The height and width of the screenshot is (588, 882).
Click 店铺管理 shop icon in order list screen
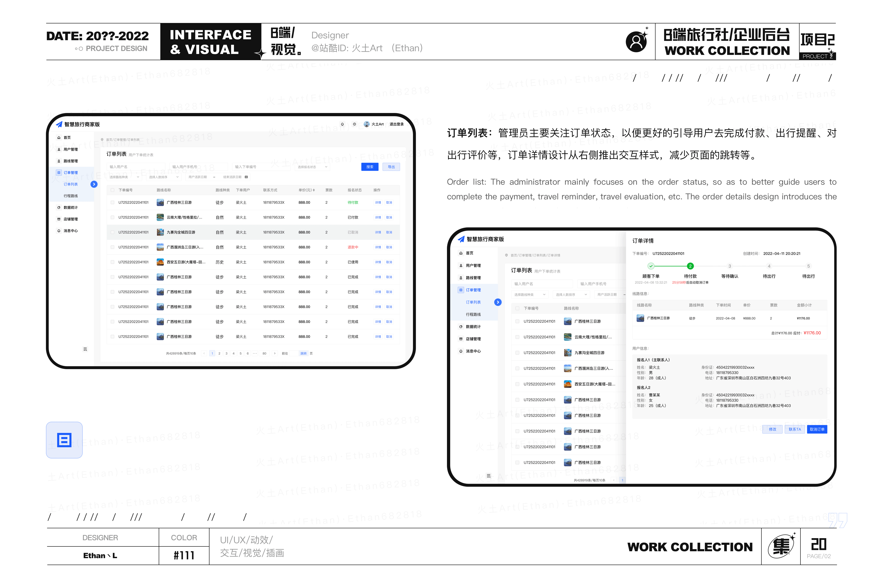click(x=59, y=219)
